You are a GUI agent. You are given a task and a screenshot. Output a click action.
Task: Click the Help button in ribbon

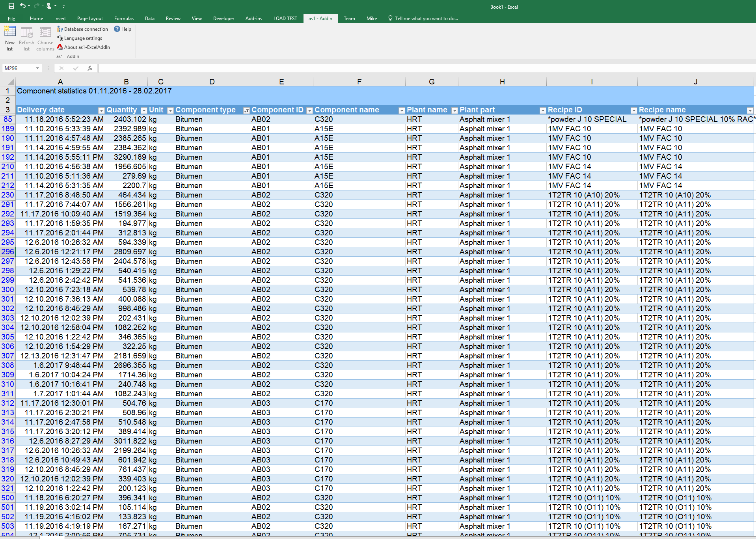click(x=123, y=29)
